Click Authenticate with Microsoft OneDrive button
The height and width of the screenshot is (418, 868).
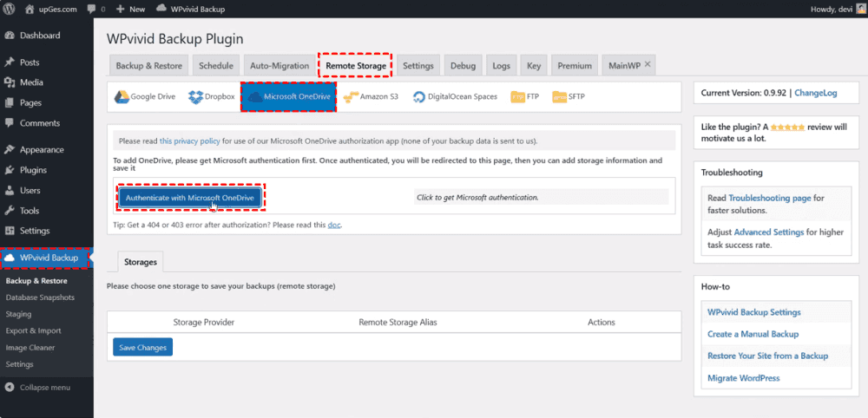(191, 198)
